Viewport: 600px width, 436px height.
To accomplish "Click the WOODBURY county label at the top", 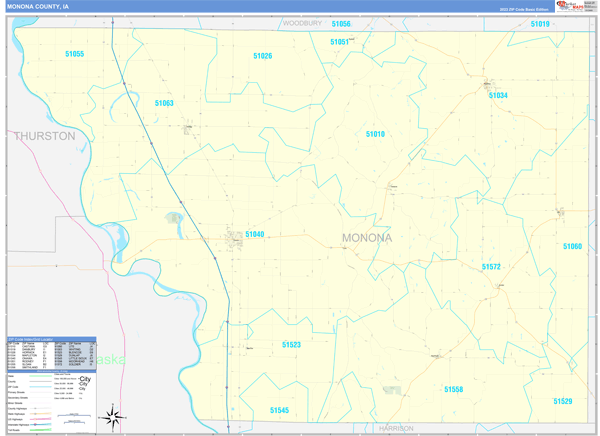I will pyautogui.click(x=302, y=23).
